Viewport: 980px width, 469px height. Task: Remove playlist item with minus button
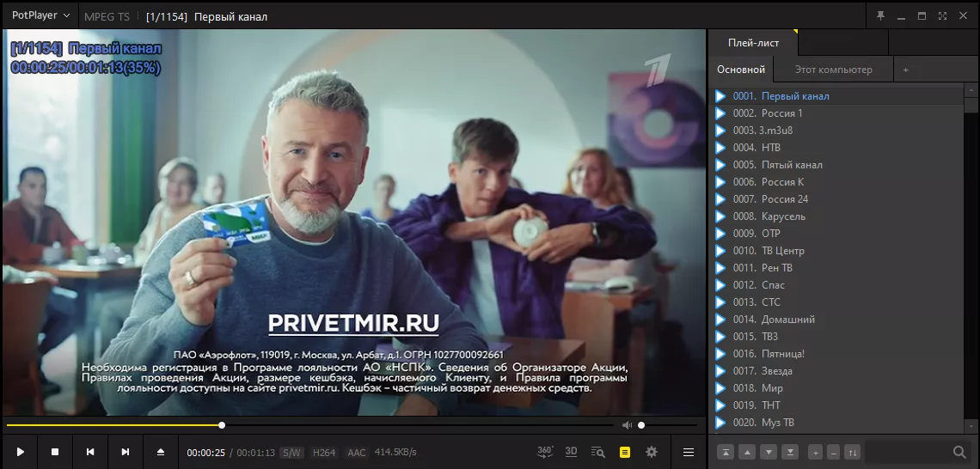tap(833, 452)
